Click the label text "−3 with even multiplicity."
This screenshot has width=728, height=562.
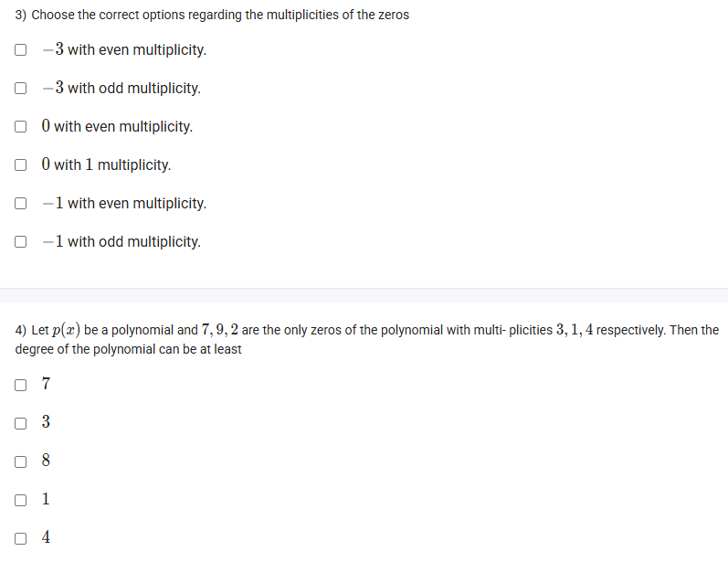click(x=124, y=49)
